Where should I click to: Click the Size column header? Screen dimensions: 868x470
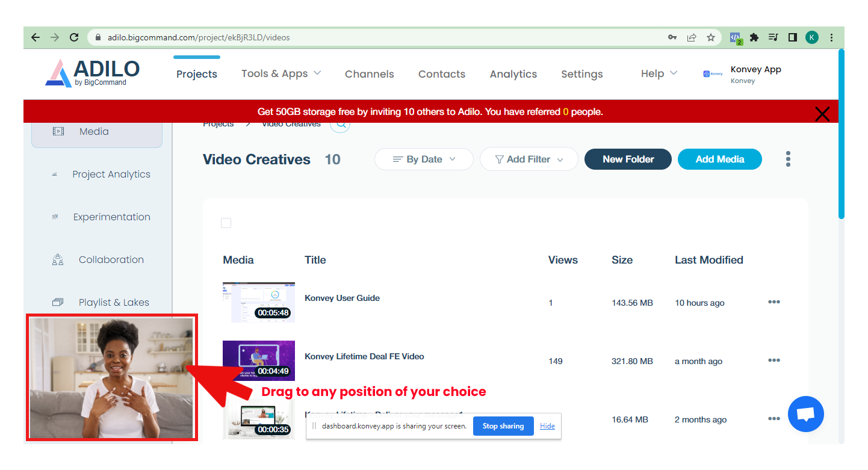[622, 260]
